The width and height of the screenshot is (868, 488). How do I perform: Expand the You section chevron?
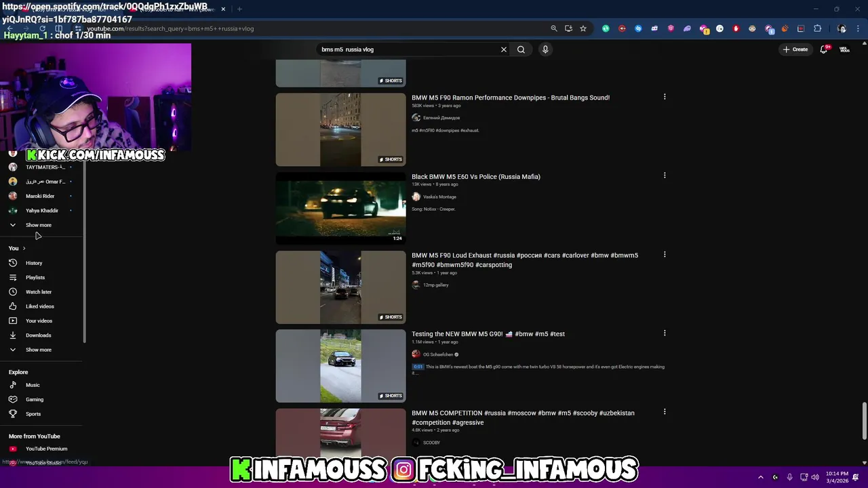tap(24, 248)
